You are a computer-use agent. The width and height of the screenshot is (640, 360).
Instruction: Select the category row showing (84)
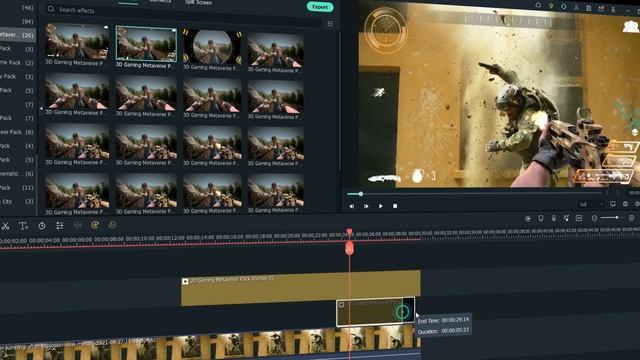[x=18, y=21]
